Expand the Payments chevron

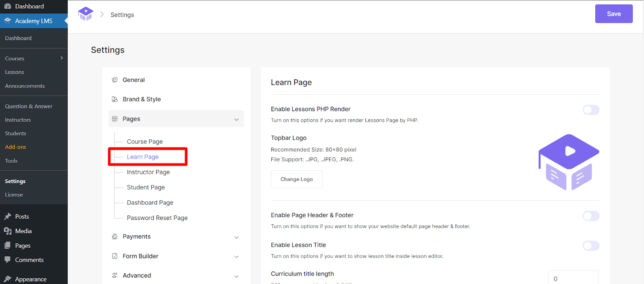click(x=236, y=237)
